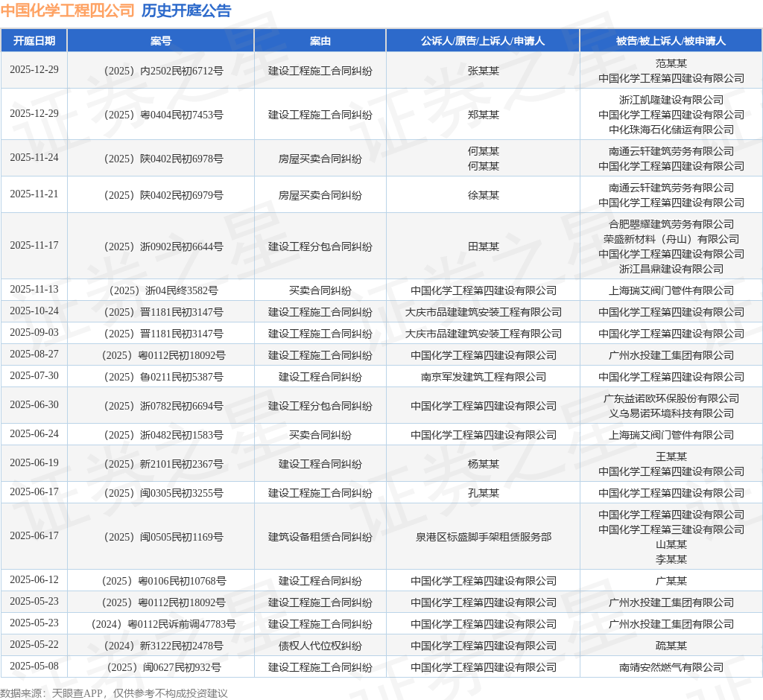The width and height of the screenshot is (763, 700).
Task: Click the date 2025-09-03
Action: 34,333
